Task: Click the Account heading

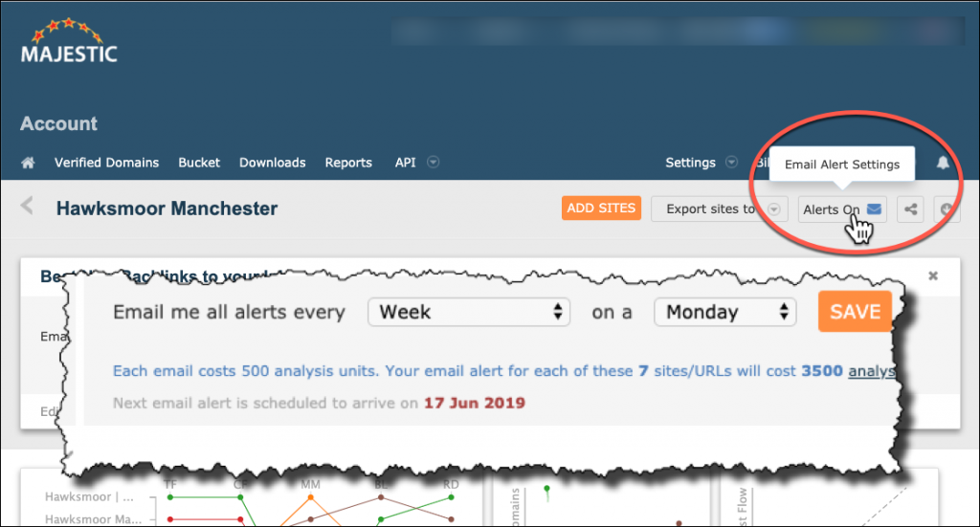Action: (58, 123)
